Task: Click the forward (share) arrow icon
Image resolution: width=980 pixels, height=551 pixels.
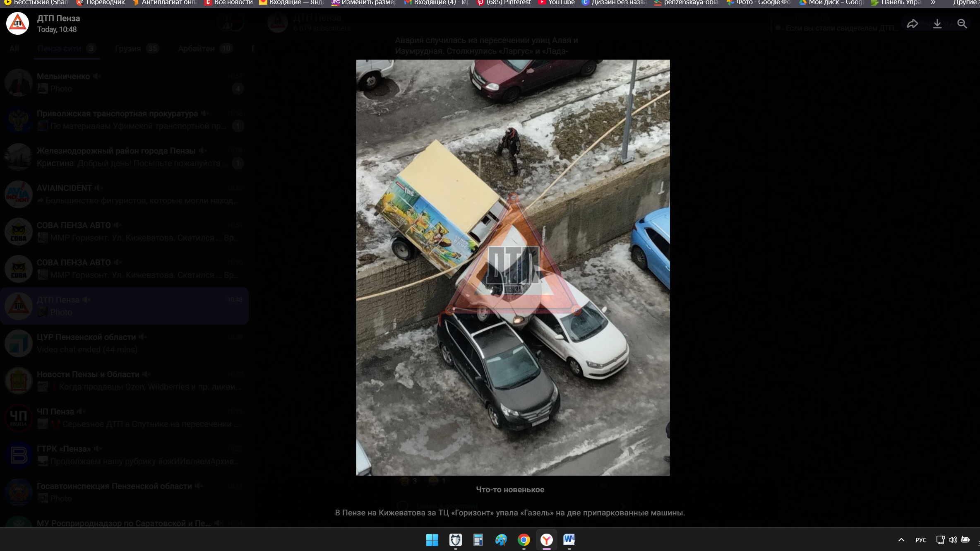Action: click(x=912, y=24)
